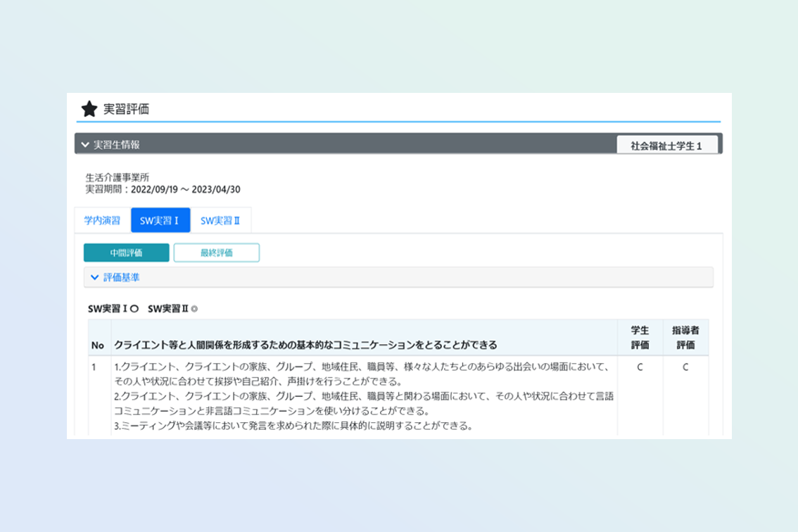This screenshot has height=532, width=798.
Task: Switch to the SW実習Ⅱ tab
Action: tap(220, 220)
